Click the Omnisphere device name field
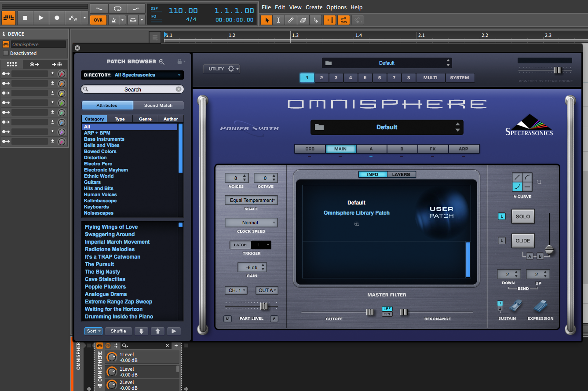 [38, 44]
